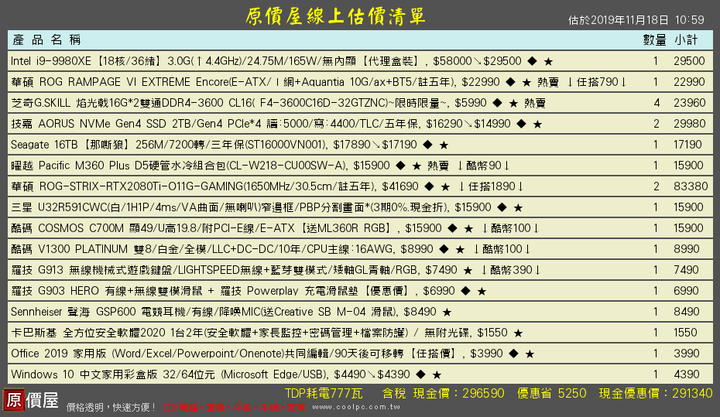Click quantity 2 on the RTX2080Ti row

point(656,186)
